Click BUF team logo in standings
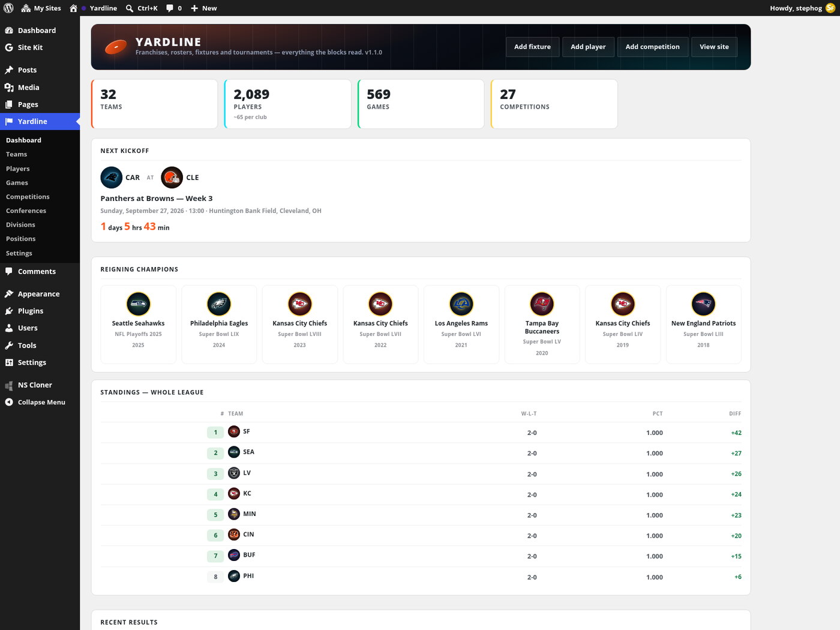840x630 pixels. (x=234, y=556)
